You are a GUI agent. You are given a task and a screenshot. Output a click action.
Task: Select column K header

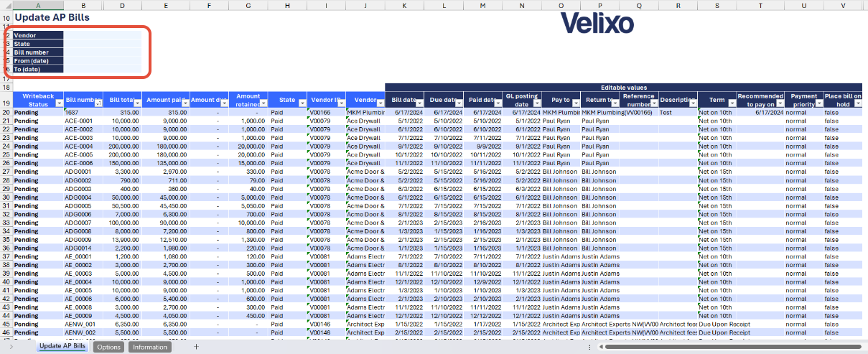point(405,5)
